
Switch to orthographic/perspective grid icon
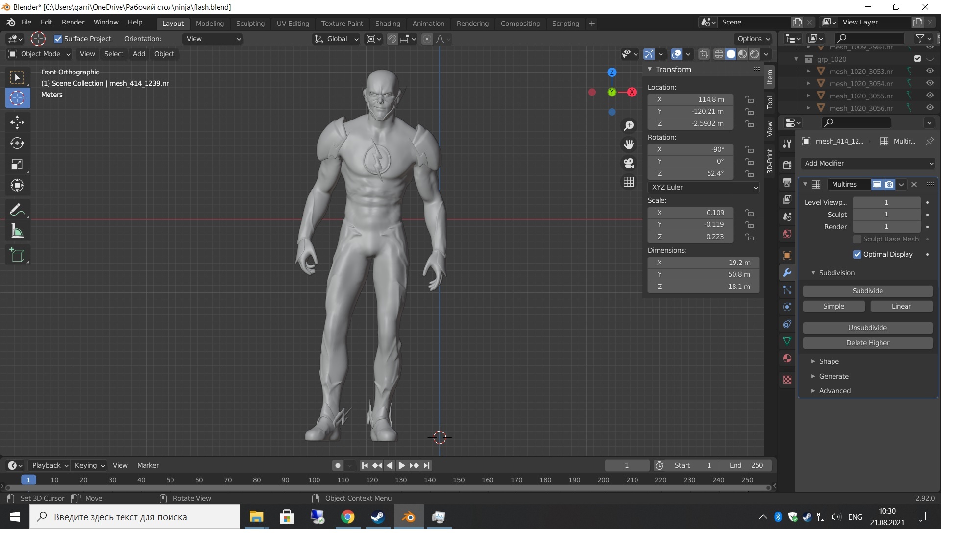coord(629,182)
